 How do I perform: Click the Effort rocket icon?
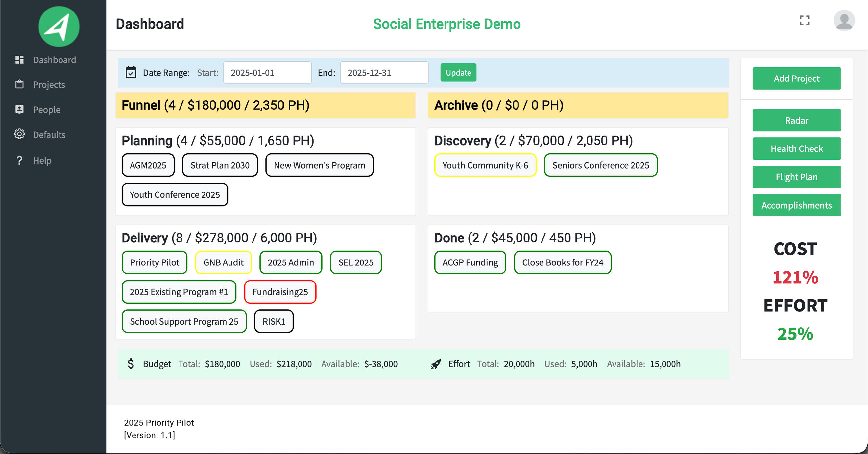(x=436, y=364)
